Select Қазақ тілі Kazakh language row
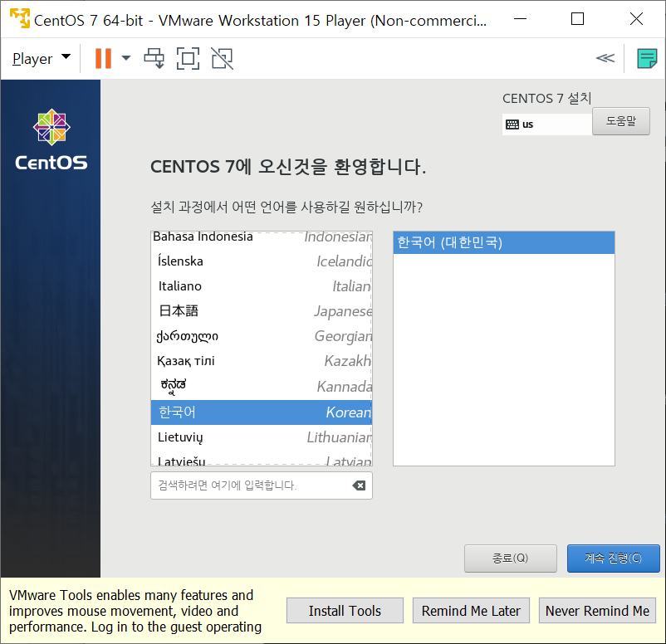The height and width of the screenshot is (644, 666). 262,361
